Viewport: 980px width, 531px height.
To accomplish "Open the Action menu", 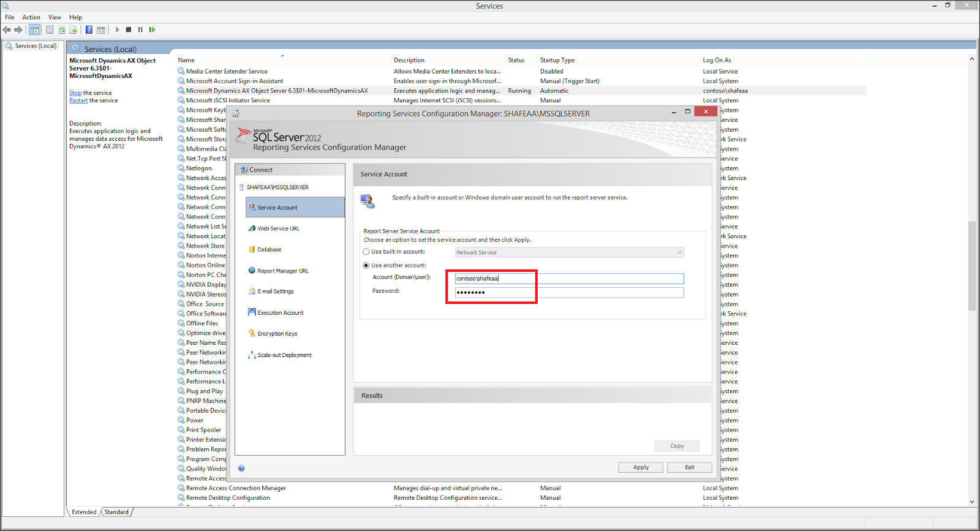I will point(31,17).
